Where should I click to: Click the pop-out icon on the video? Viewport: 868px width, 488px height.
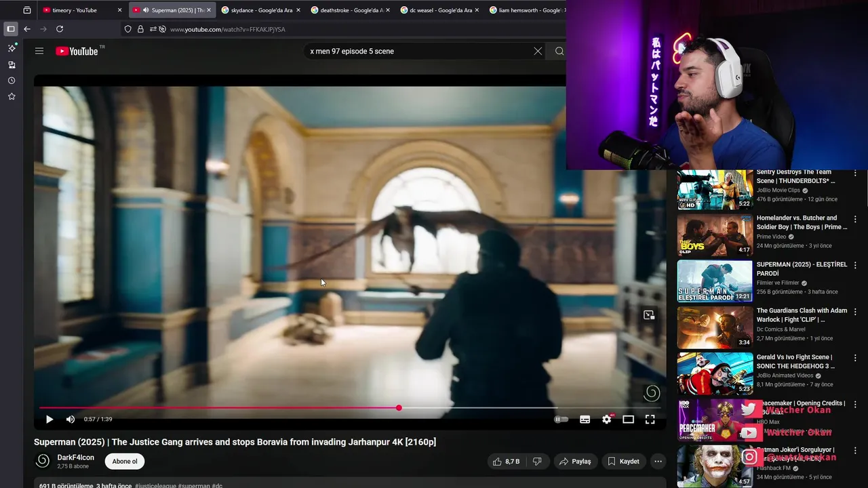click(x=649, y=314)
